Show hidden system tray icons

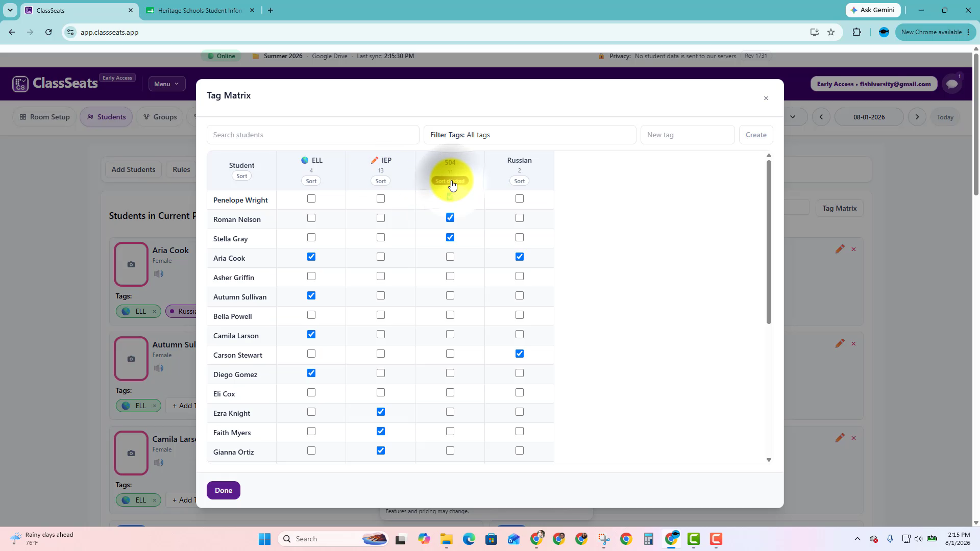pyautogui.click(x=857, y=539)
